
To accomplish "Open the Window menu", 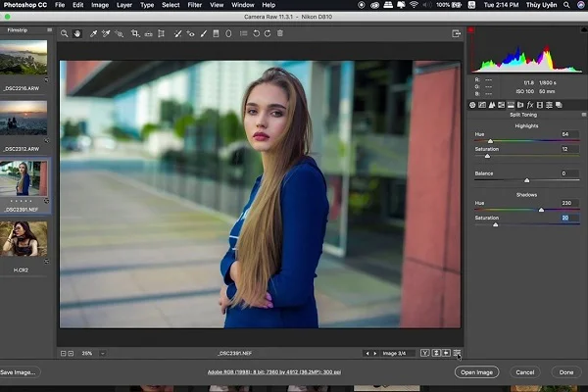I will pos(243,5).
